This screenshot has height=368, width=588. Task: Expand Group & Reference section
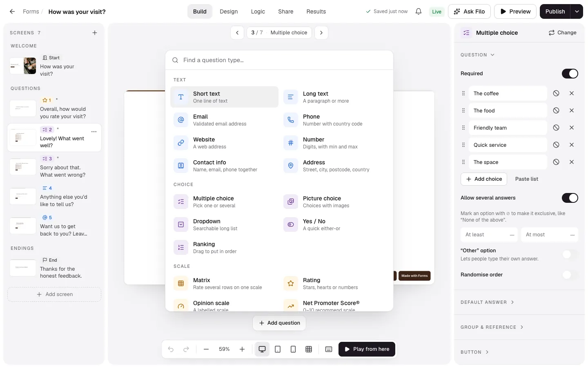pos(492,327)
